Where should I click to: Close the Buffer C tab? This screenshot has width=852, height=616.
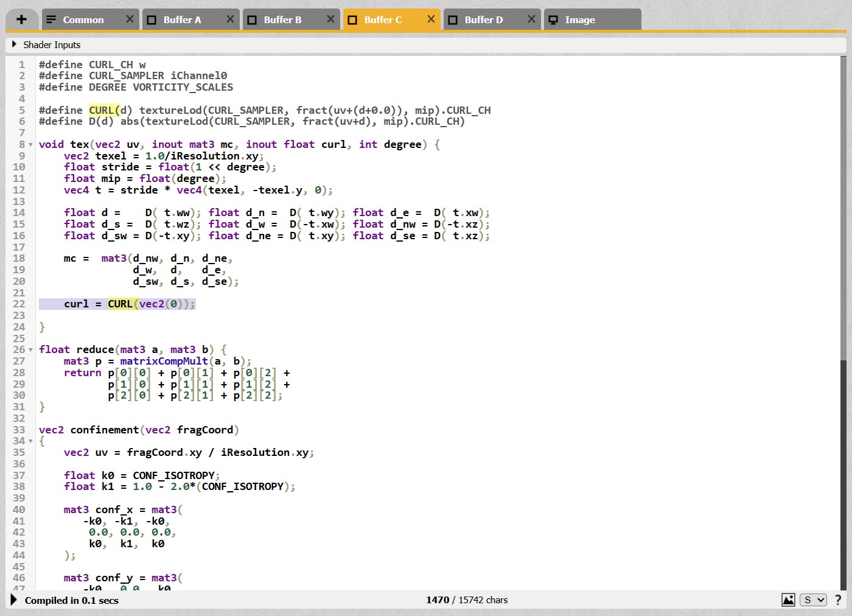pos(431,19)
